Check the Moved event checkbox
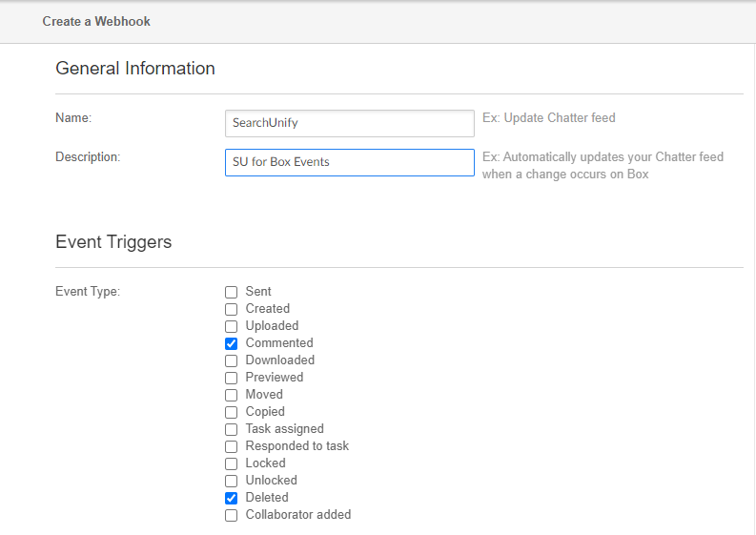The height and width of the screenshot is (535, 756). (231, 395)
